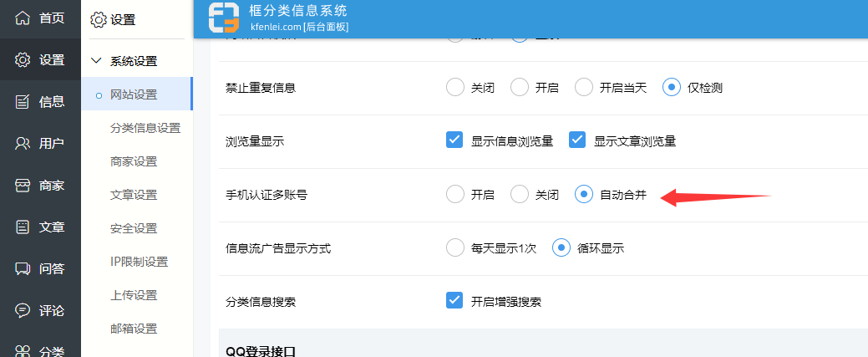Open the 用户 users icon
This screenshot has height=357, width=868.
[x=23, y=143]
